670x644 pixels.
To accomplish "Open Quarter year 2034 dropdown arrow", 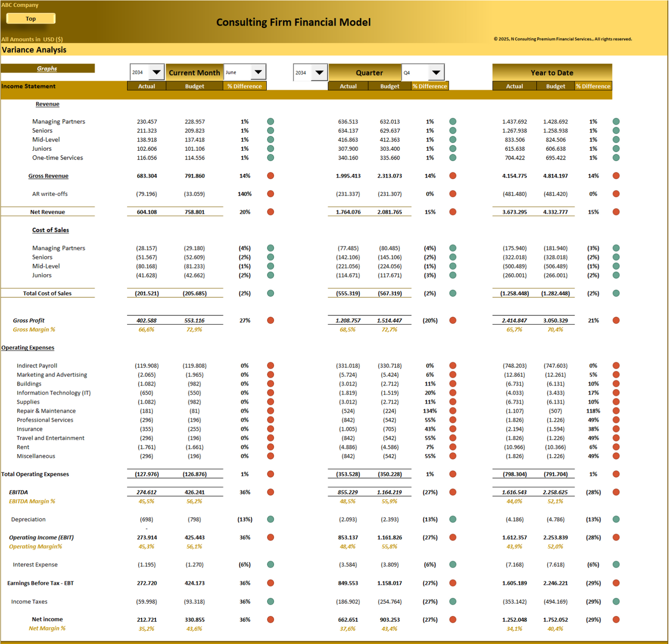I will tap(319, 73).
